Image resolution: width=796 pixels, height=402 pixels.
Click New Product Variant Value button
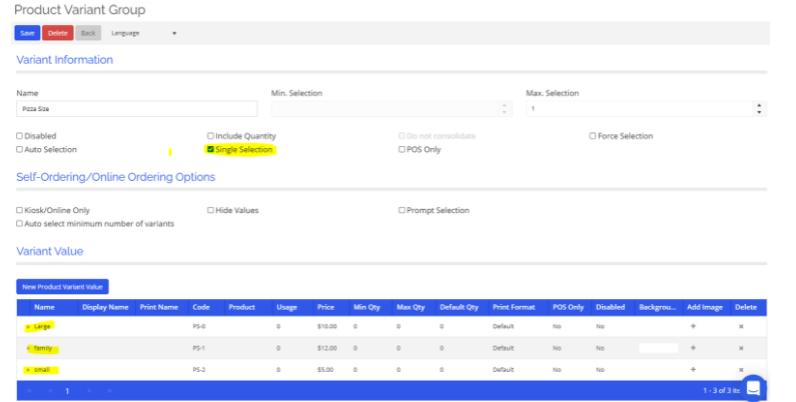62,287
